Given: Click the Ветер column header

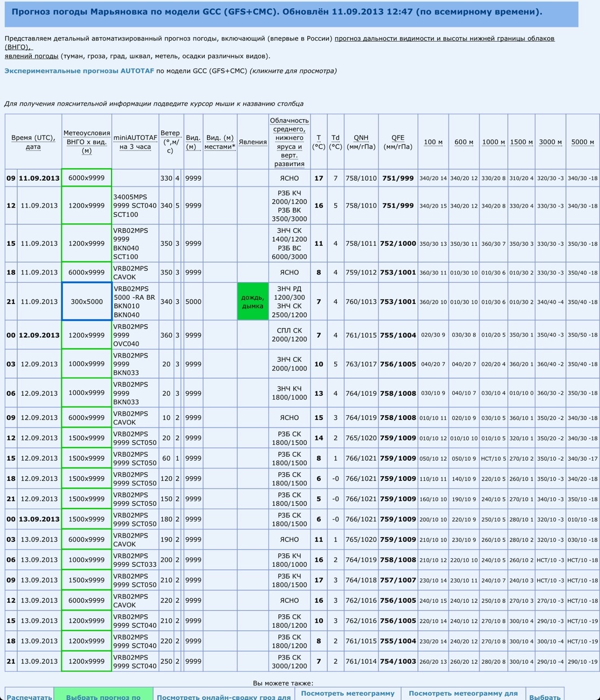Looking at the screenshot, I should [170, 141].
